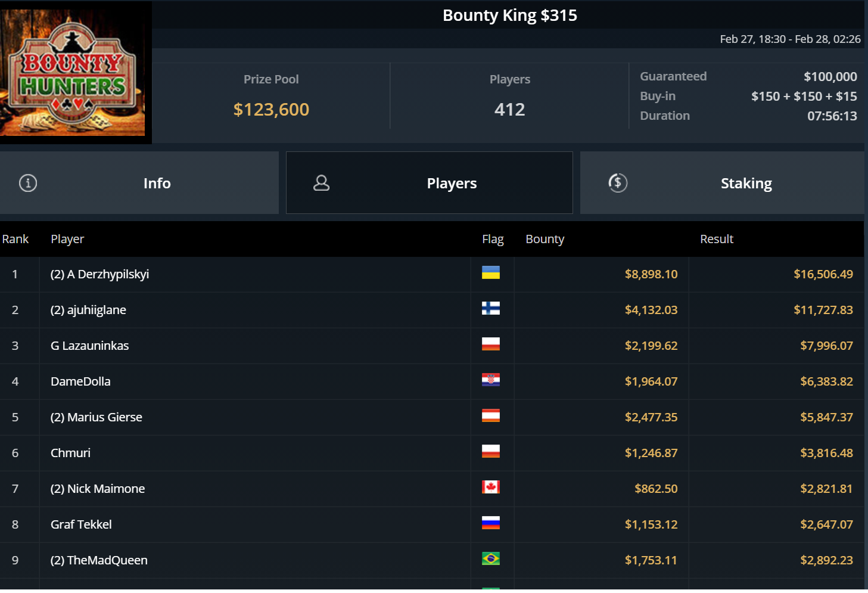
Task: Sort by the Bounty column header
Action: click(x=545, y=239)
